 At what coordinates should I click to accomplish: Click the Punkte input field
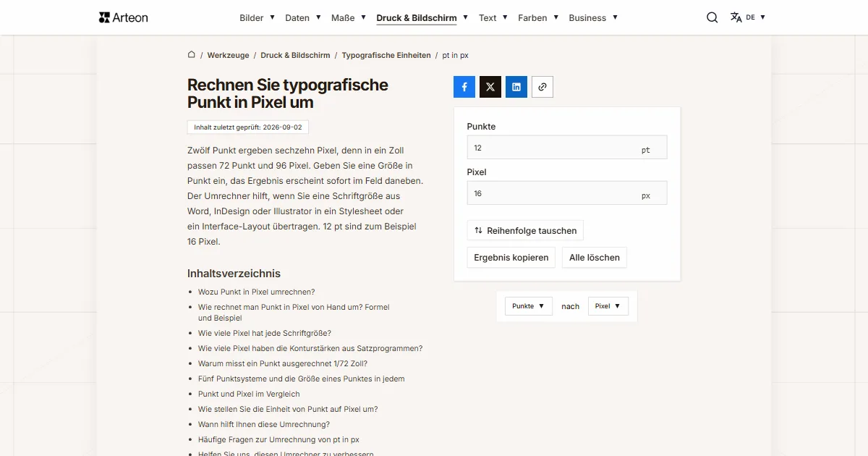tap(567, 148)
